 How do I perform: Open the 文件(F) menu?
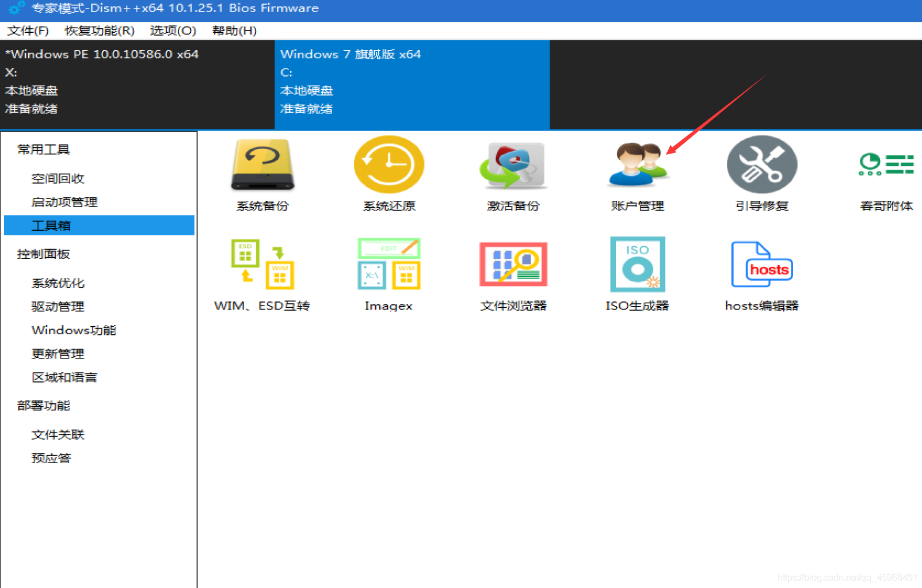[x=28, y=30]
